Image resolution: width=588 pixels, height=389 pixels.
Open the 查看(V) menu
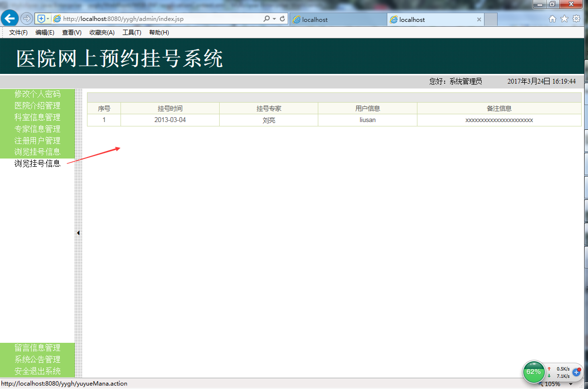[72, 33]
